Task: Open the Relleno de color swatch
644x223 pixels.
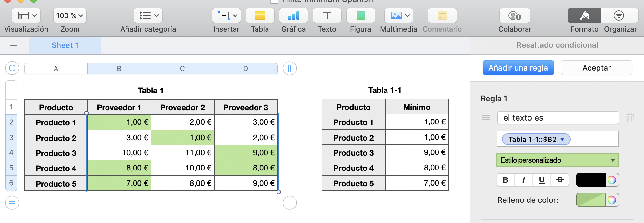Action: coord(590,200)
